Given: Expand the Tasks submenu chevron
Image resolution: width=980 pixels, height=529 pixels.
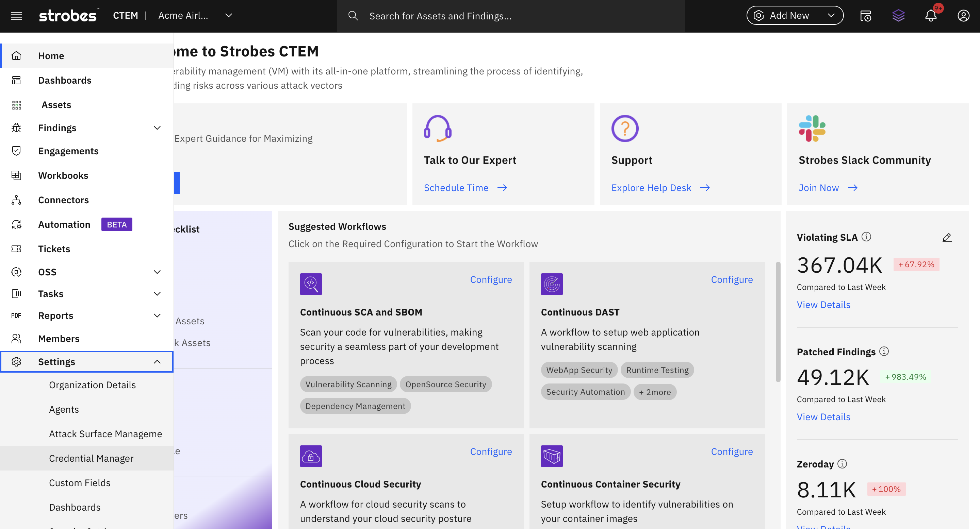Looking at the screenshot, I should pos(157,294).
